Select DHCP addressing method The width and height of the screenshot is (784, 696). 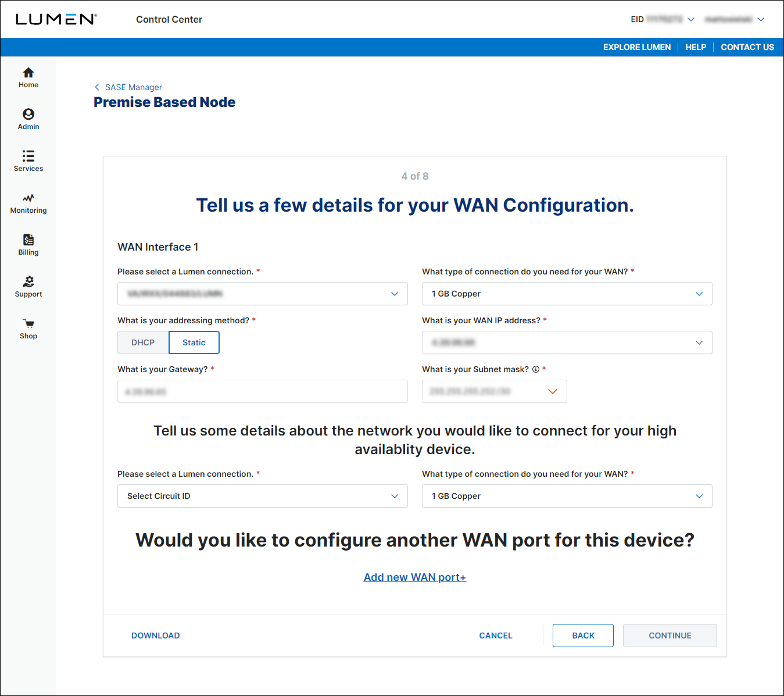[x=143, y=342]
